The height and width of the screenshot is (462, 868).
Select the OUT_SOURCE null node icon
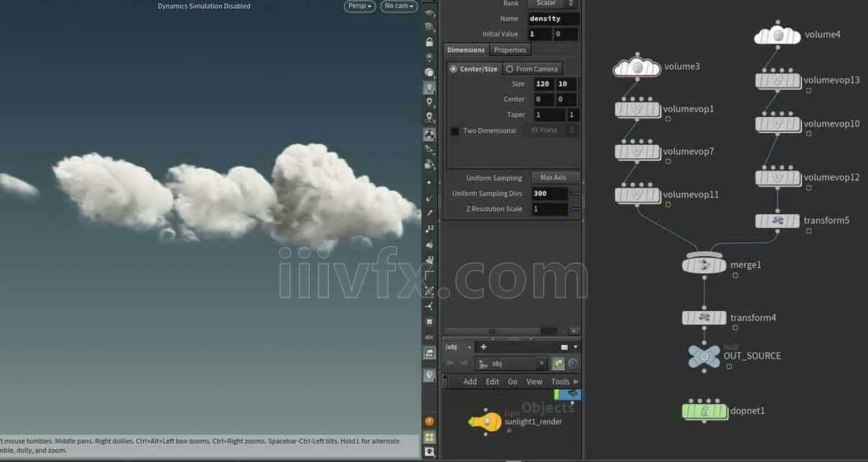[704, 356]
